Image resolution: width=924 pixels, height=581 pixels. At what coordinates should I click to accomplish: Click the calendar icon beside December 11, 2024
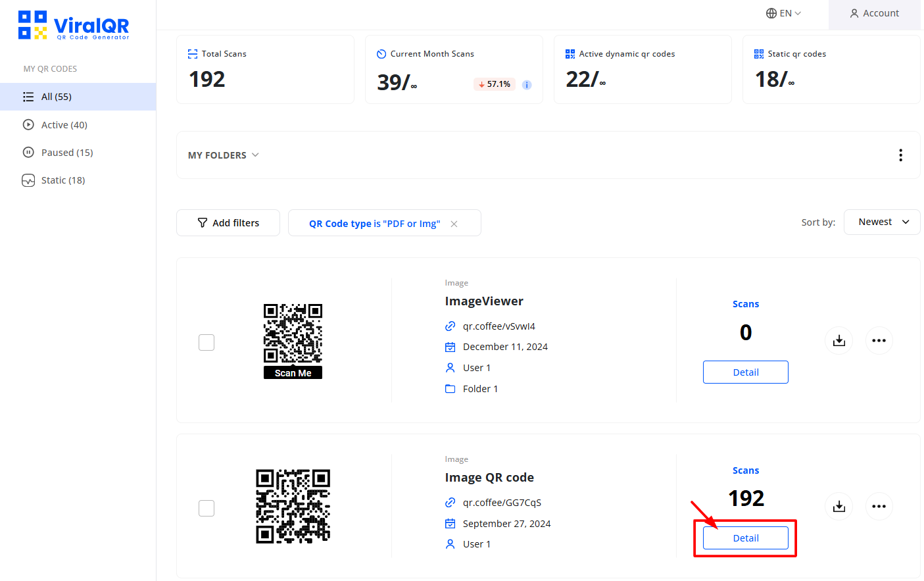coord(450,347)
